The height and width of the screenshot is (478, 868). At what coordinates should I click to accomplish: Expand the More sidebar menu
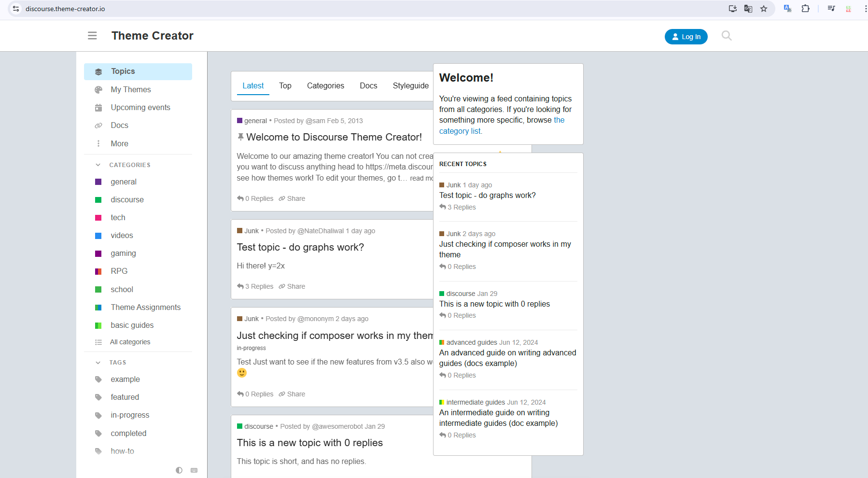119,144
